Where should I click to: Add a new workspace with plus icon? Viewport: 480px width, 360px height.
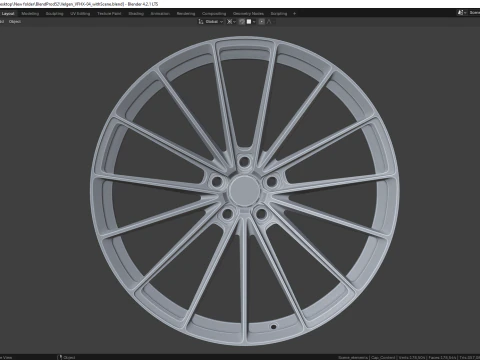coord(294,14)
